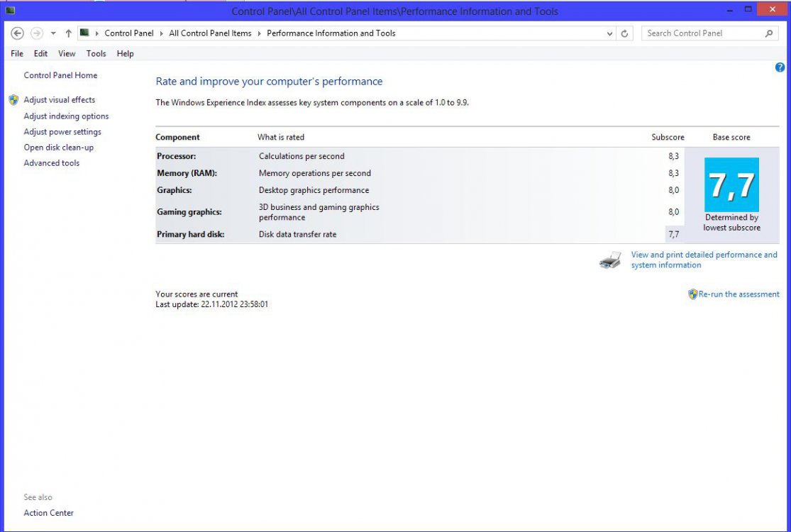Expand the chevron after All Control Panel Items
This screenshot has height=532, width=791.
(259, 33)
